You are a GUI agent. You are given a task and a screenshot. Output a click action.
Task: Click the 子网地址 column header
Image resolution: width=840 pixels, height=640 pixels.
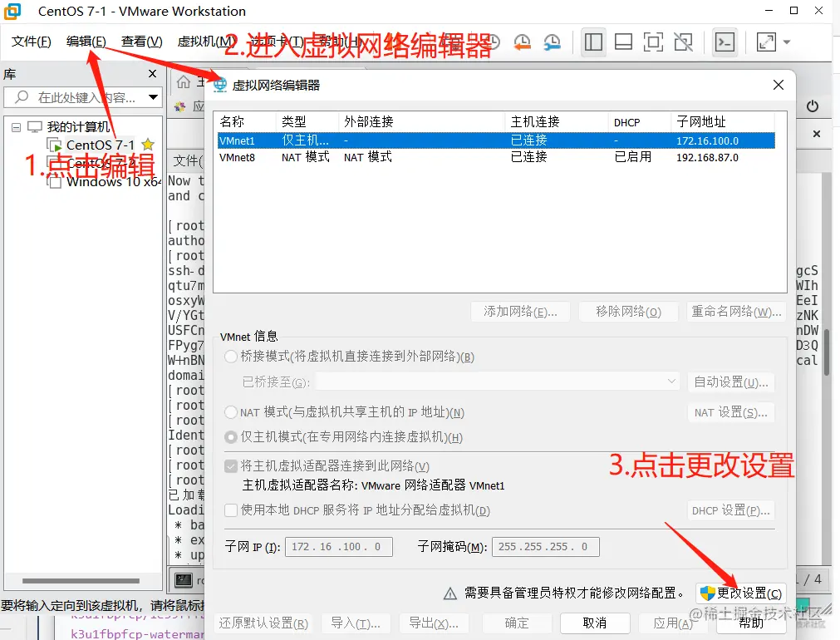[x=723, y=121]
